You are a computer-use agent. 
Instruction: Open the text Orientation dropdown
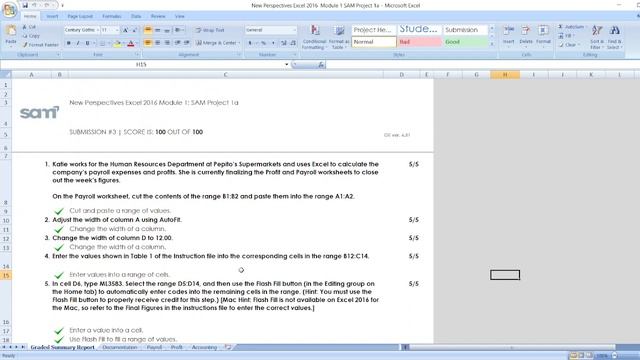(x=179, y=30)
